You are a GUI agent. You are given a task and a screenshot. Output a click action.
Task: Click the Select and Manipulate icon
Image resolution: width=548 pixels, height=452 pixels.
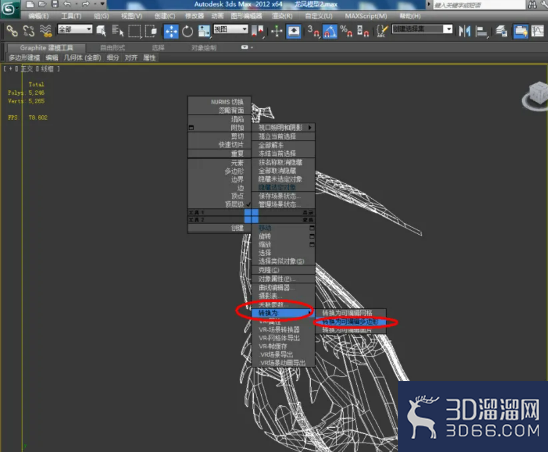[x=276, y=31]
